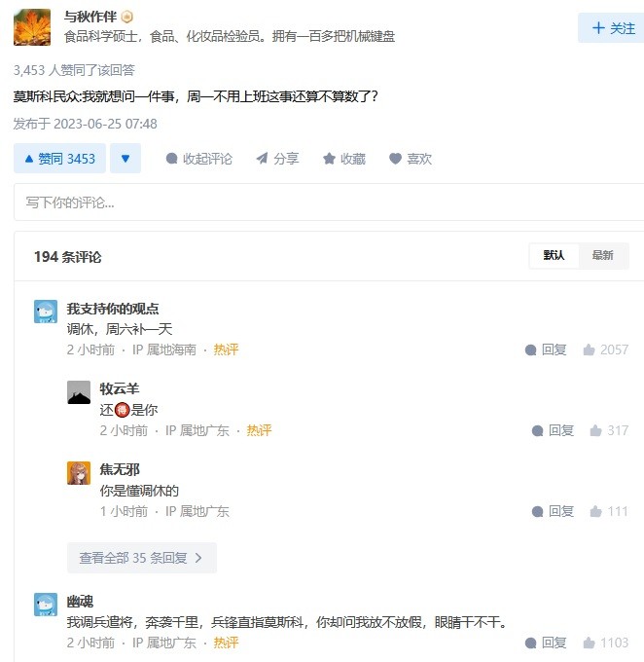Reply to 焦无邪's comment
The height and width of the screenshot is (662, 644).
(553, 511)
